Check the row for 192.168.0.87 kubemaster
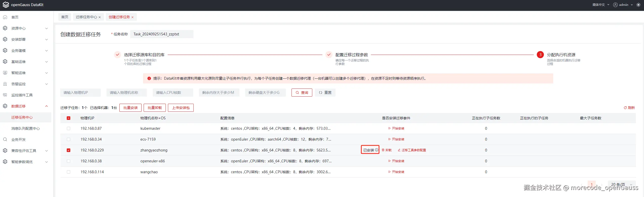This screenshot has height=197, width=644. pyautogui.click(x=69, y=128)
